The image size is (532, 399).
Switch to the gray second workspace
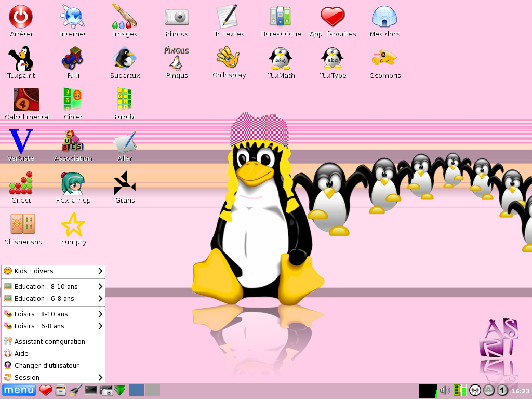point(152,391)
